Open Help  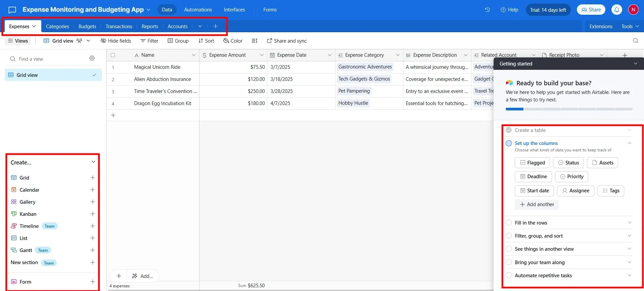(509, 10)
